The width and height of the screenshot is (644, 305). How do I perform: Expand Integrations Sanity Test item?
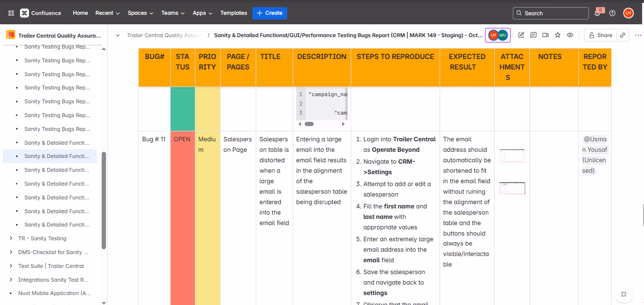click(x=11, y=280)
